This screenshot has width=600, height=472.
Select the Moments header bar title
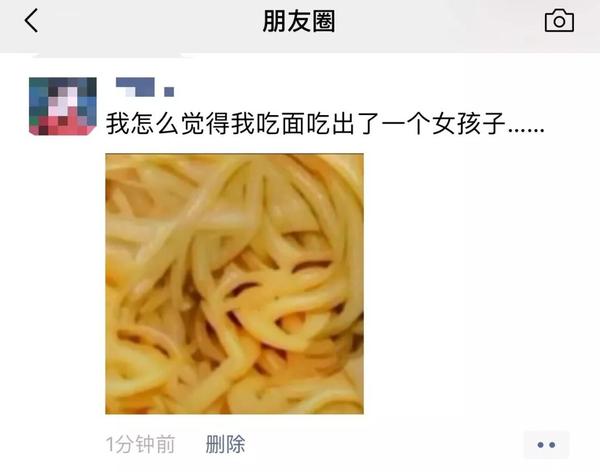[x=299, y=21]
